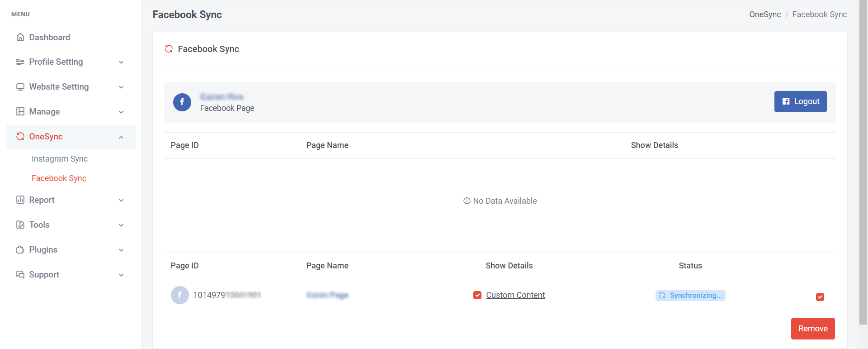Click the info icon beside No Data Available
The image size is (868, 349).
[467, 201]
